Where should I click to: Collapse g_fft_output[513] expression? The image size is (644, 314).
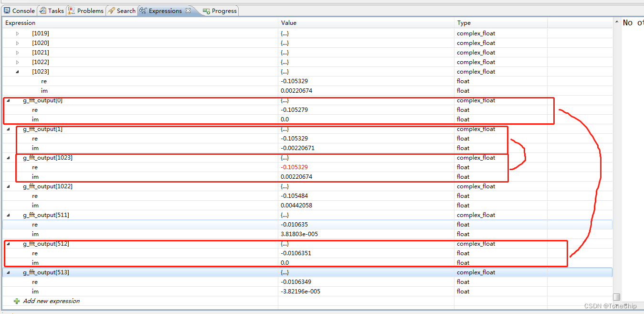tap(9, 272)
